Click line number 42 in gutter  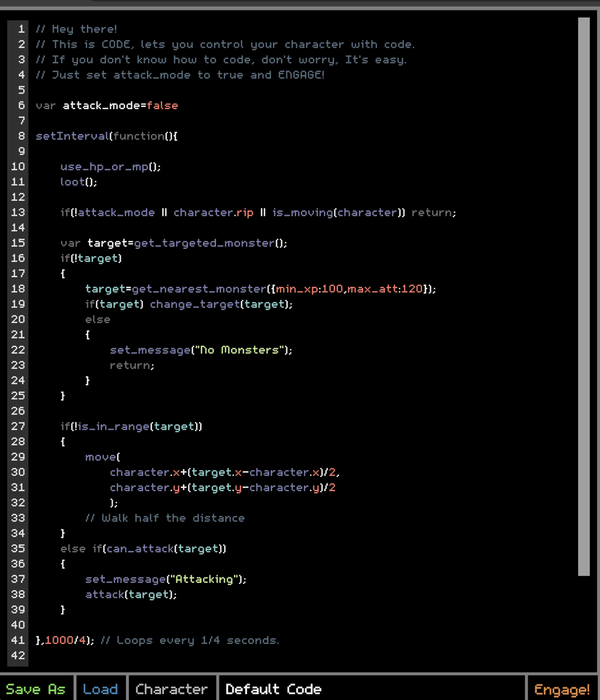(18, 656)
